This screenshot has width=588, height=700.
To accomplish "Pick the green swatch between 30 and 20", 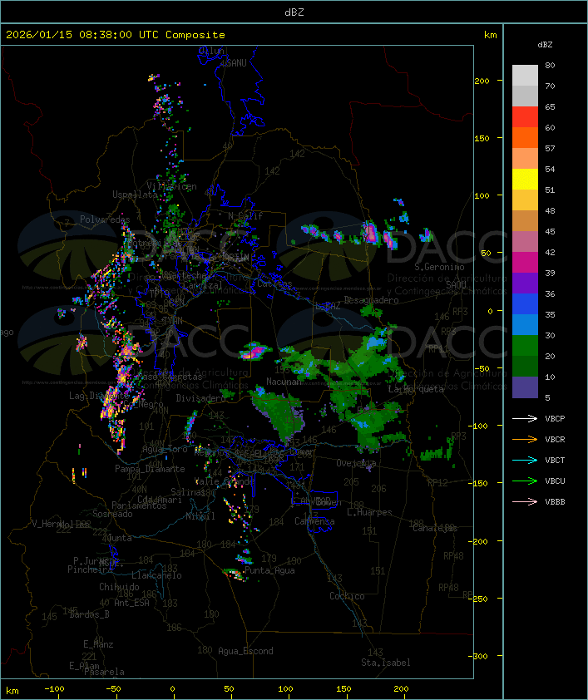I will click(x=525, y=345).
